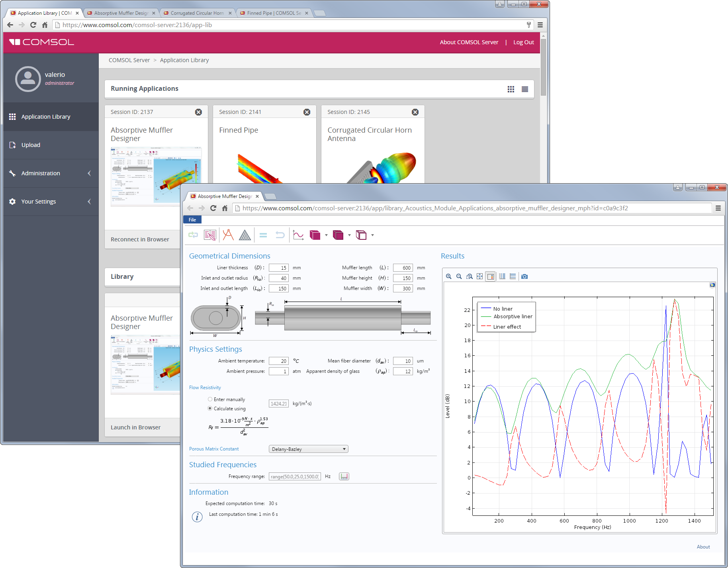Viewport: 728px width, 568px height.
Task: Click the second shaded cube plot icon
Action: [x=338, y=235]
